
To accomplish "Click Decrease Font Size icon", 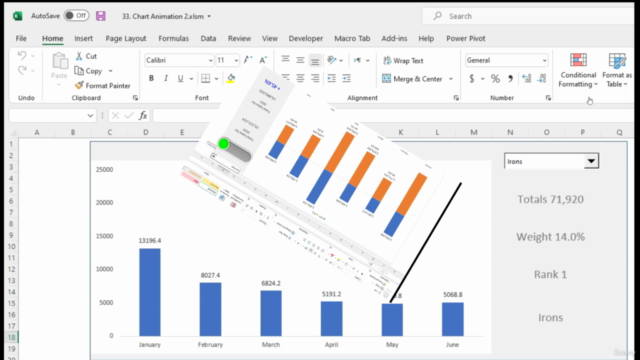I will pos(263,60).
